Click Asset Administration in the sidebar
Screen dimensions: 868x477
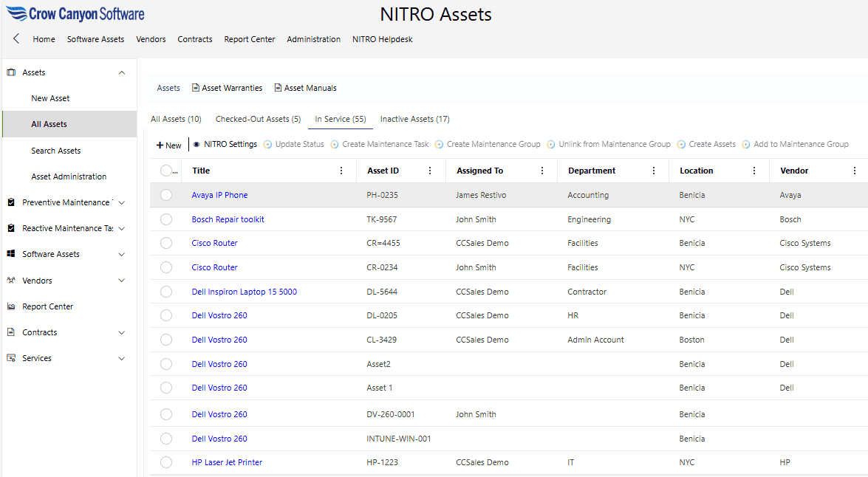(69, 176)
